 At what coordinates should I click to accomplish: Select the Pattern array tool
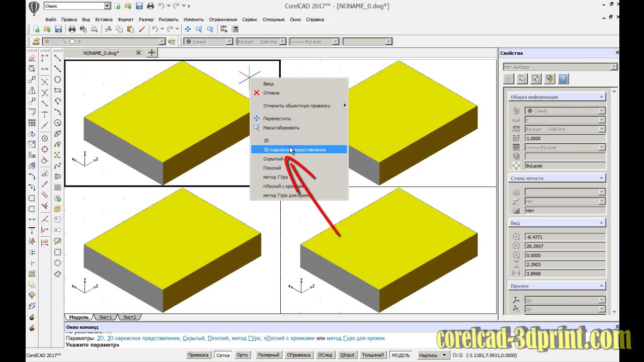click(x=32, y=123)
